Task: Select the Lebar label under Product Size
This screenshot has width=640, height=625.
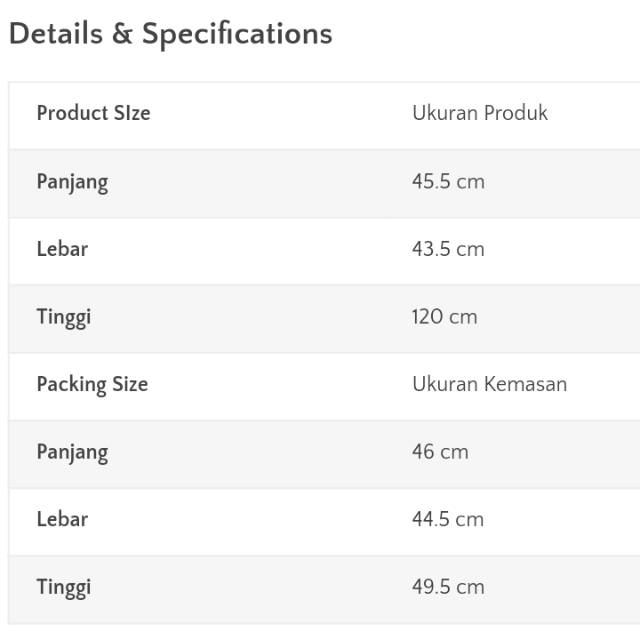Action: point(62,249)
